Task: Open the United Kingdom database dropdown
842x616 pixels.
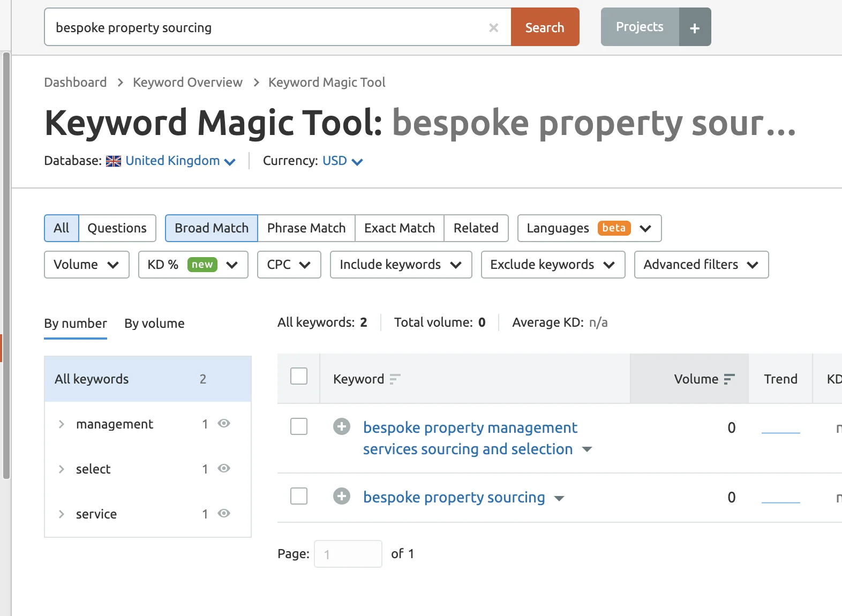Action: (181, 161)
